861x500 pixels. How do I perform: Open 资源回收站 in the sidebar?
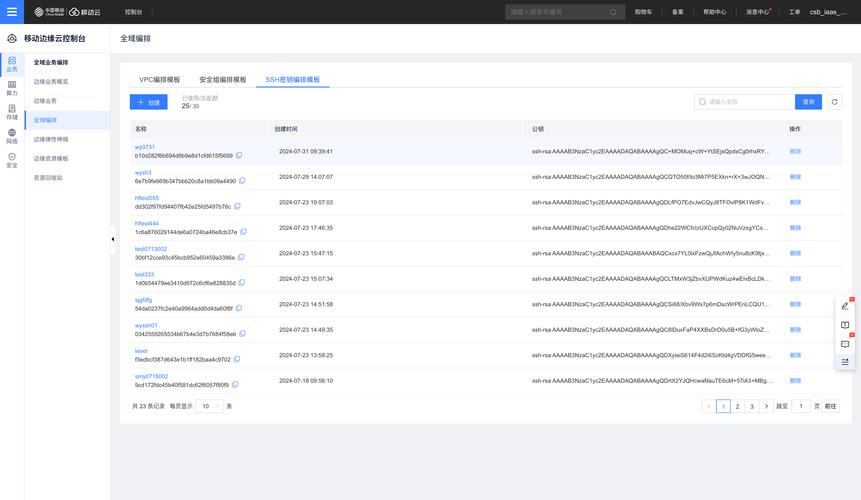pos(48,178)
